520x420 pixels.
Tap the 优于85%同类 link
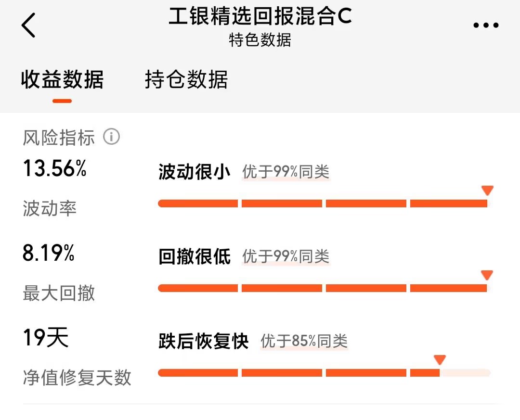(x=304, y=341)
